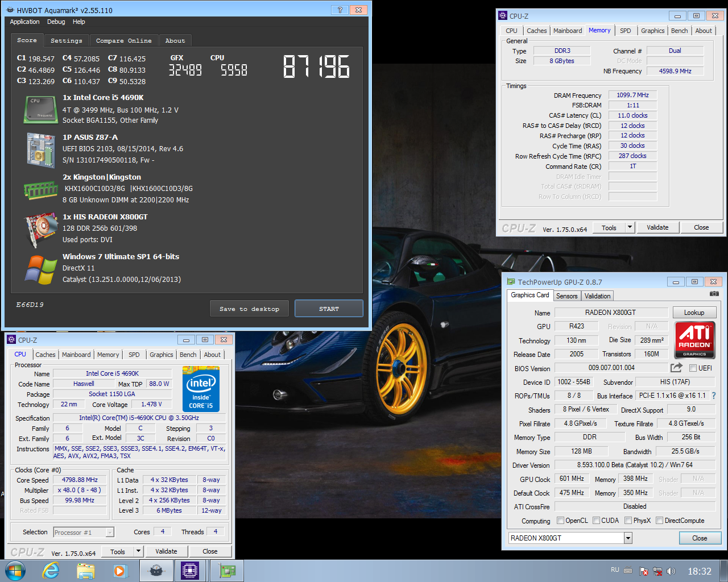This screenshot has height=582, width=728.
Task: Click the START button in Aquamark
Action: 329,309
